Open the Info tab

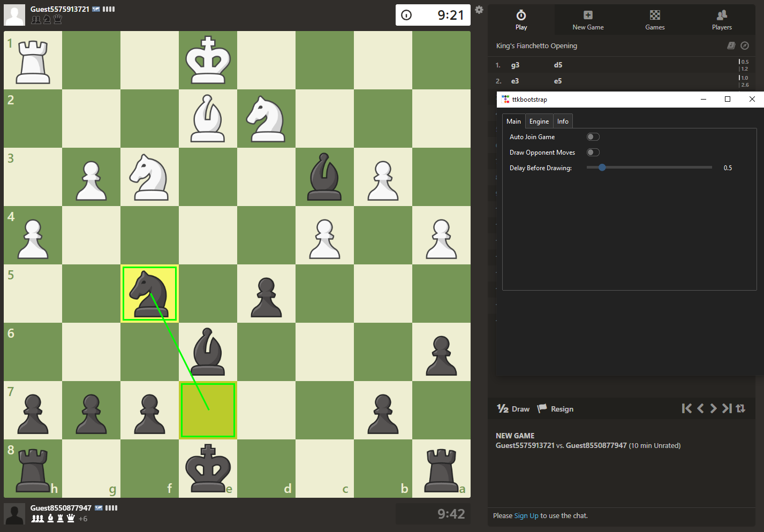tap(563, 121)
